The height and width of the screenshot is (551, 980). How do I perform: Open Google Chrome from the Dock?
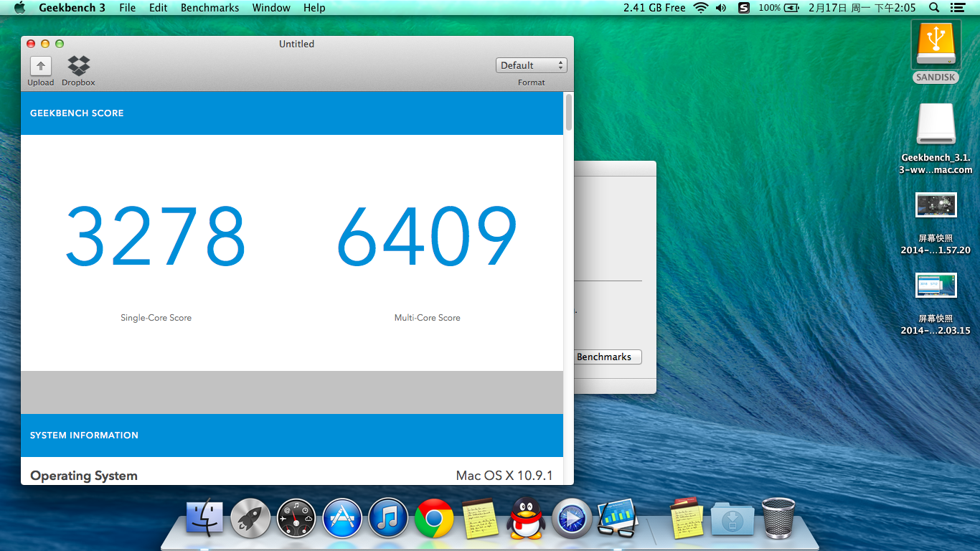[x=434, y=518]
